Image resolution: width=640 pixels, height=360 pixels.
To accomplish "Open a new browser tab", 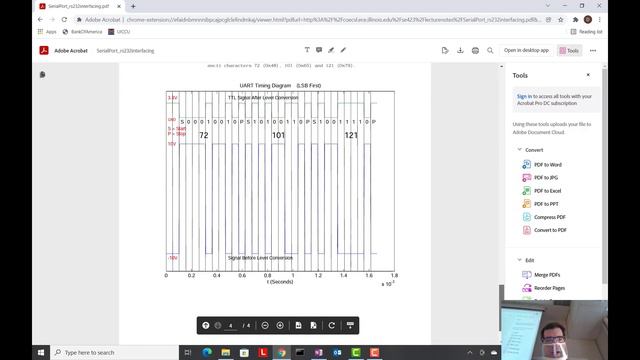I will coord(133,6).
